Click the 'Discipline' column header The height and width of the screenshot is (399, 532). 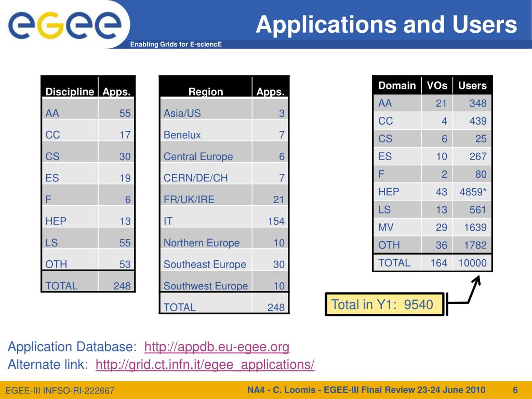[x=70, y=91]
